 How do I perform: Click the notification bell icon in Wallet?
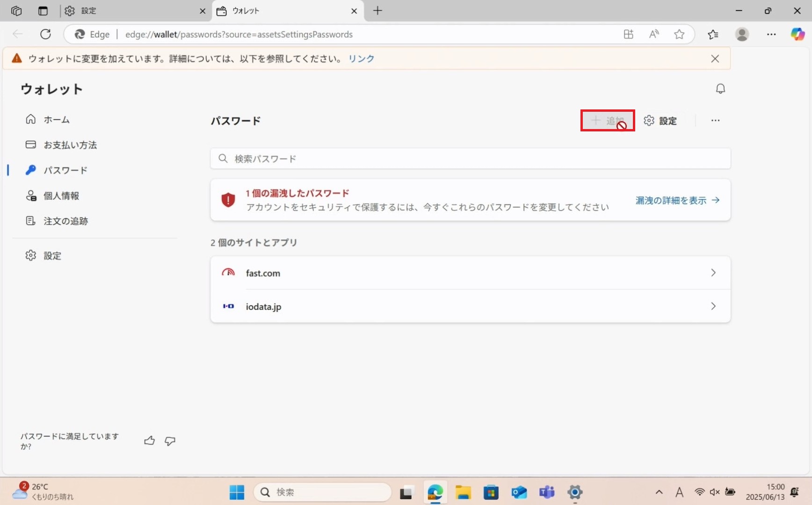[x=720, y=89]
